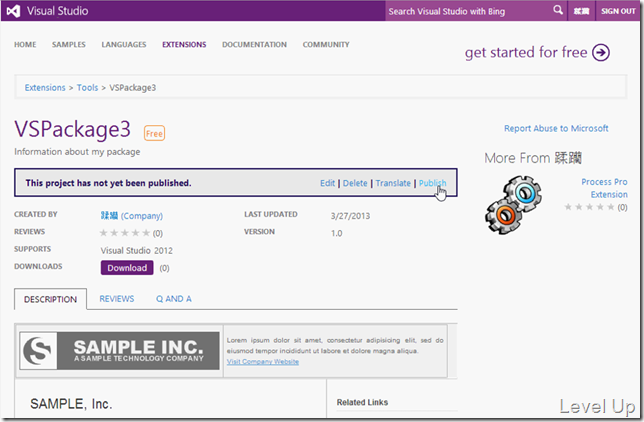Open the DOCUMENTATION menu item
This screenshot has height=422, width=644.
click(254, 44)
